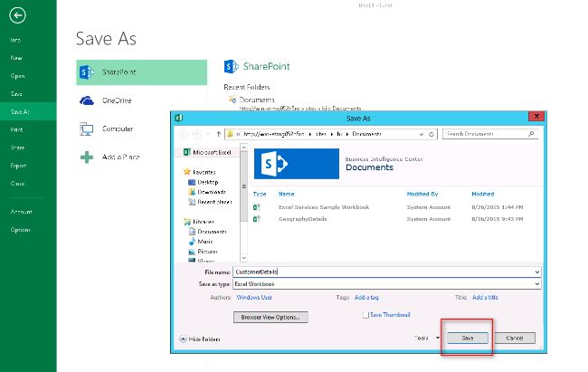Sort by the Modified By column
The height and width of the screenshot is (372, 588).
tap(422, 194)
